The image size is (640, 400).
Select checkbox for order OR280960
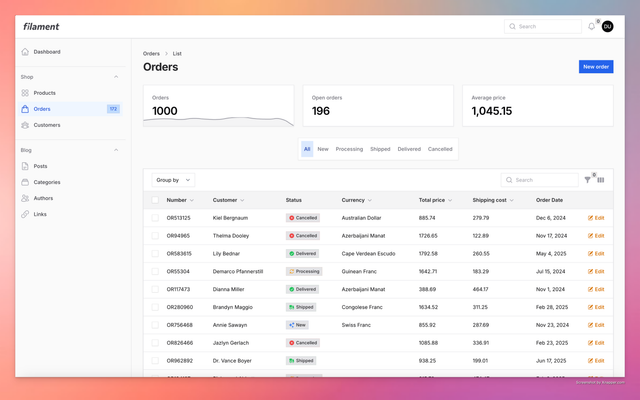point(155,307)
